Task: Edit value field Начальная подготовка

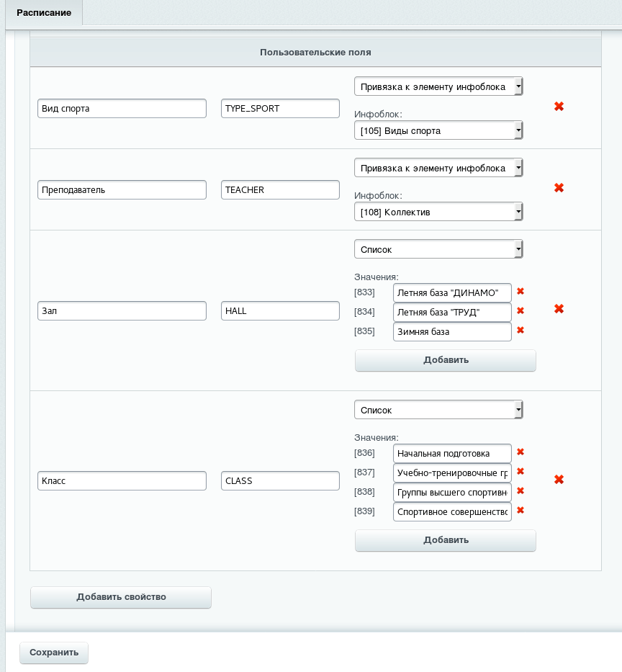Action: pos(452,454)
